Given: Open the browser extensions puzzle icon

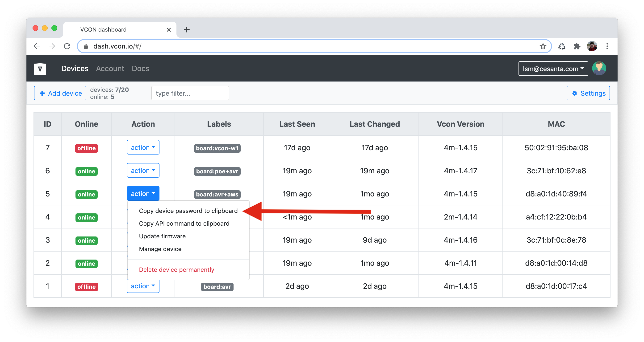Looking at the screenshot, I should pyautogui.click(x=577, y=46).
